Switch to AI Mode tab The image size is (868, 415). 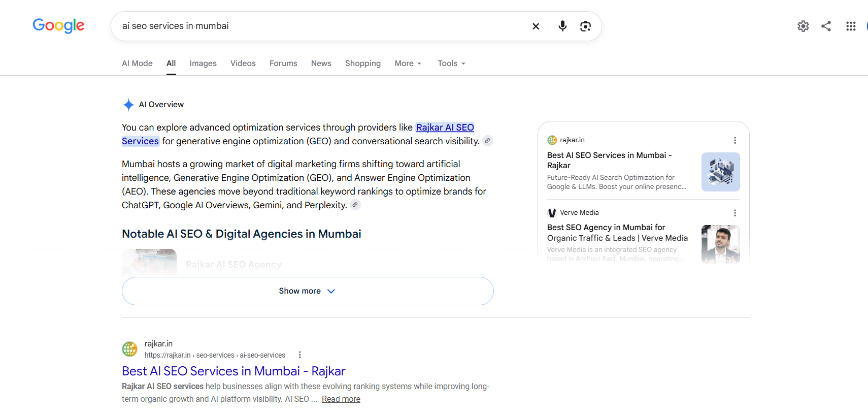137,63
